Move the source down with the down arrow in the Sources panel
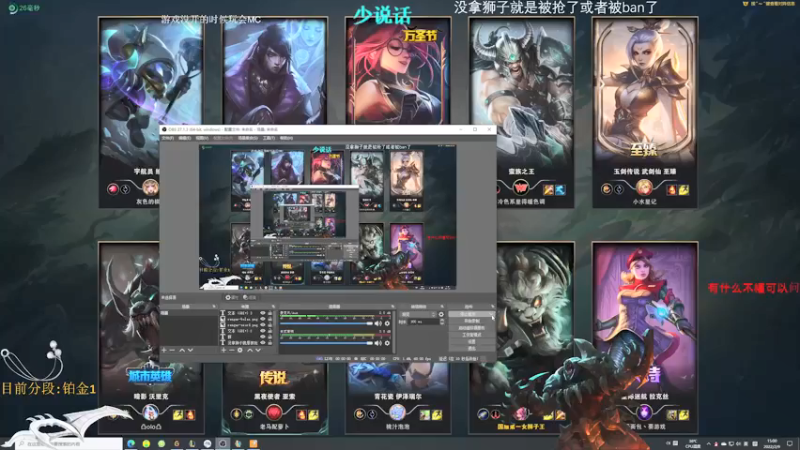This screenshot has height=450, width=800. tap(258, 350)
